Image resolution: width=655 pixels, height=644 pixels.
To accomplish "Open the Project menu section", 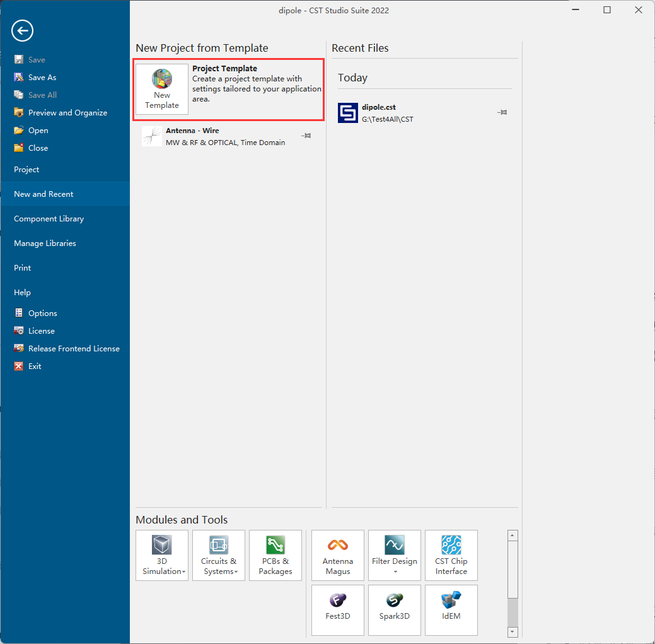I will (x=65, y=169).
